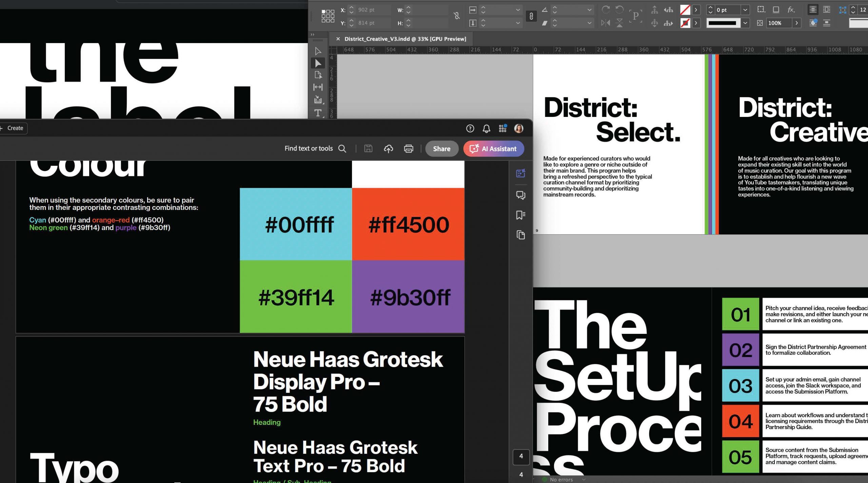868x483 pixels.
Task: Select Jump Object text wrap button
Action: (827, 23)
